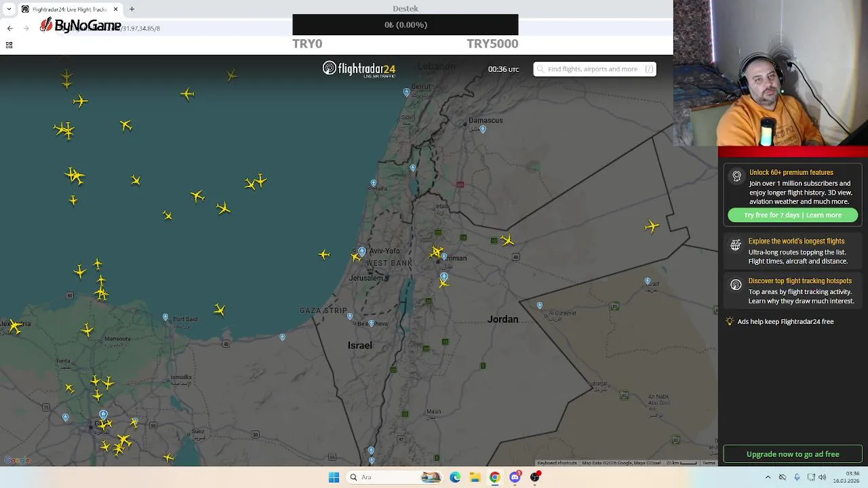The height and width of the screenshot is (488, 868).
Task: Click Try free for 7 days button
Action: tap(793, 215)
